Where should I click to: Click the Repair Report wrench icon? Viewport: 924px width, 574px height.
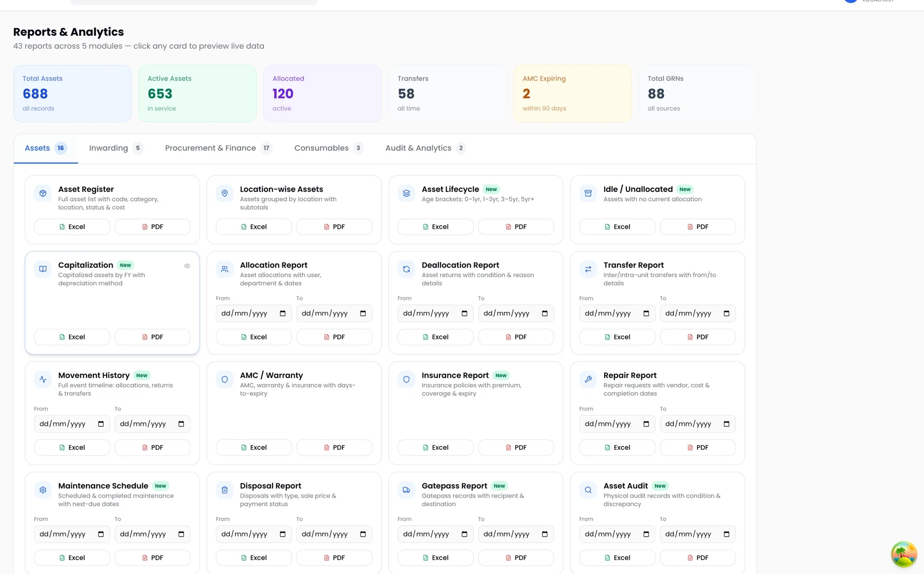(x=588, y=380)
